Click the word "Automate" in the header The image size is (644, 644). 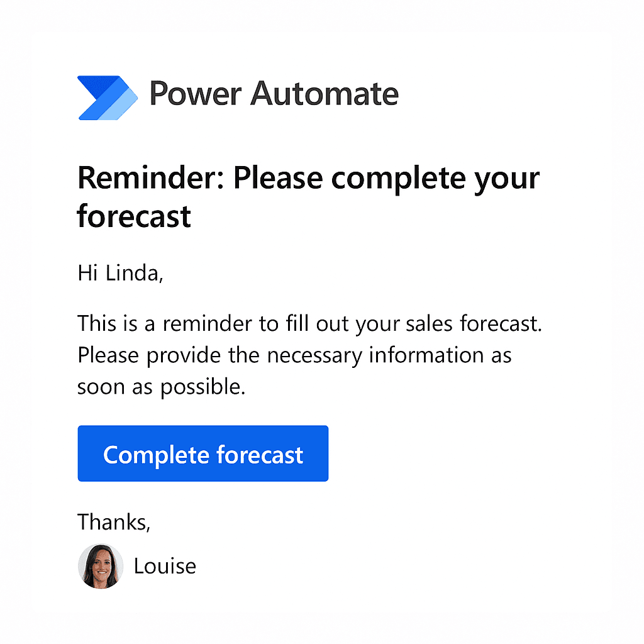[x=325, y=94]
